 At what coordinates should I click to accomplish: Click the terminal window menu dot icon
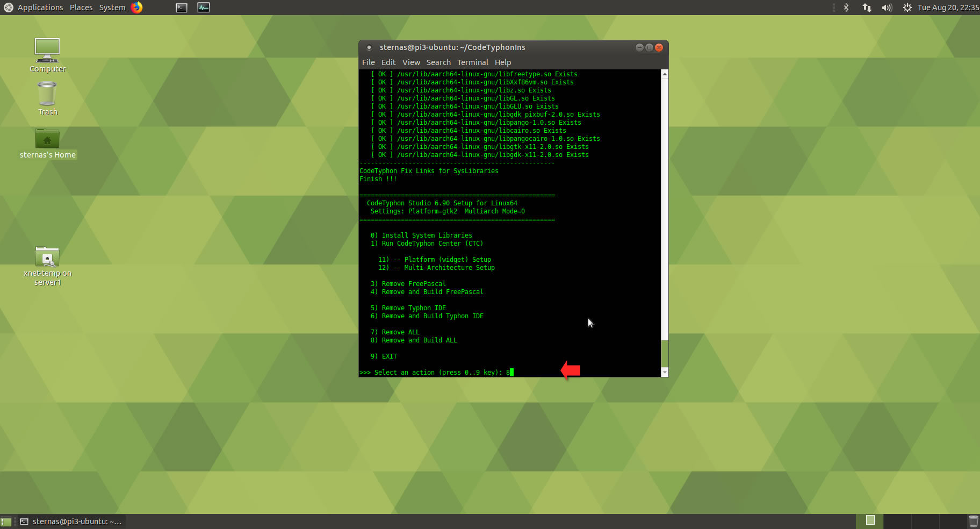coord(369,47)
